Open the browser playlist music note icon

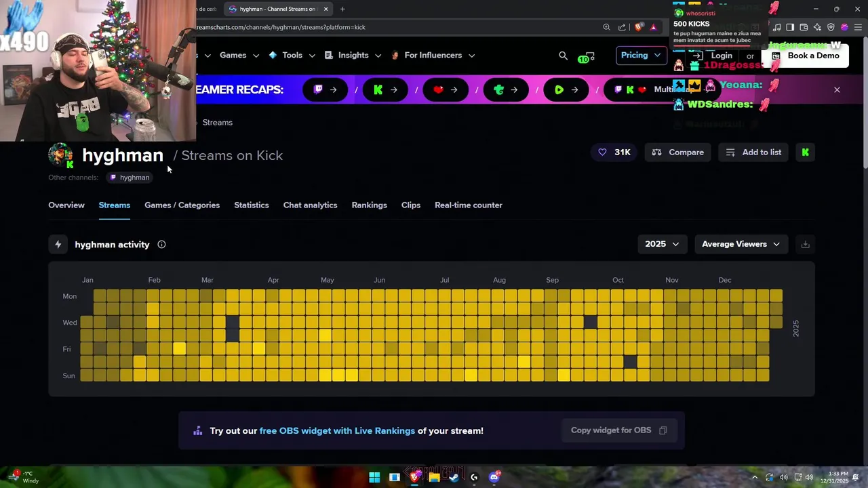[x=777, y=27]
